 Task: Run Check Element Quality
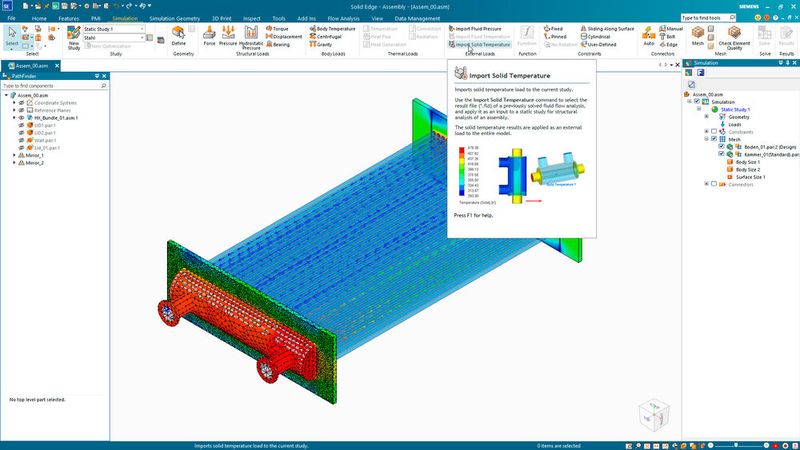point(734,37)
